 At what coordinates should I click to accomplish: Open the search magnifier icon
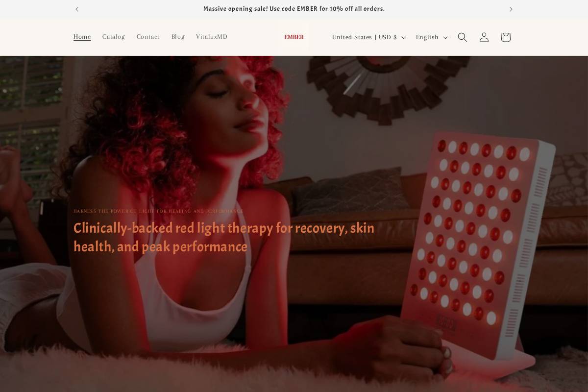tap(462, 37)
